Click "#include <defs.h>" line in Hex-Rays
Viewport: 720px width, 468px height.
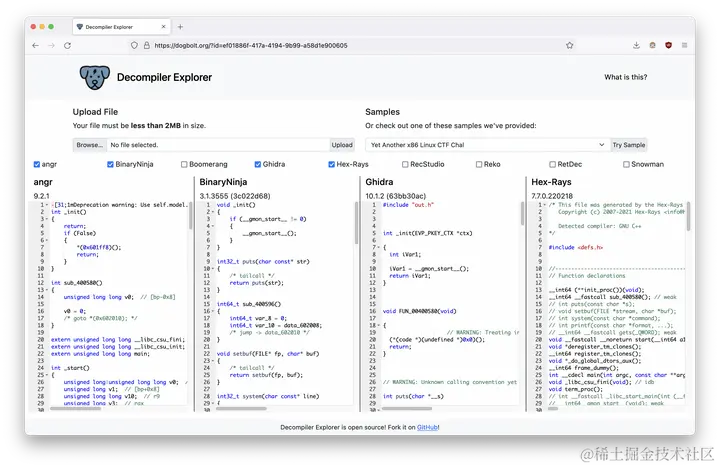click(x=576, y=247)
